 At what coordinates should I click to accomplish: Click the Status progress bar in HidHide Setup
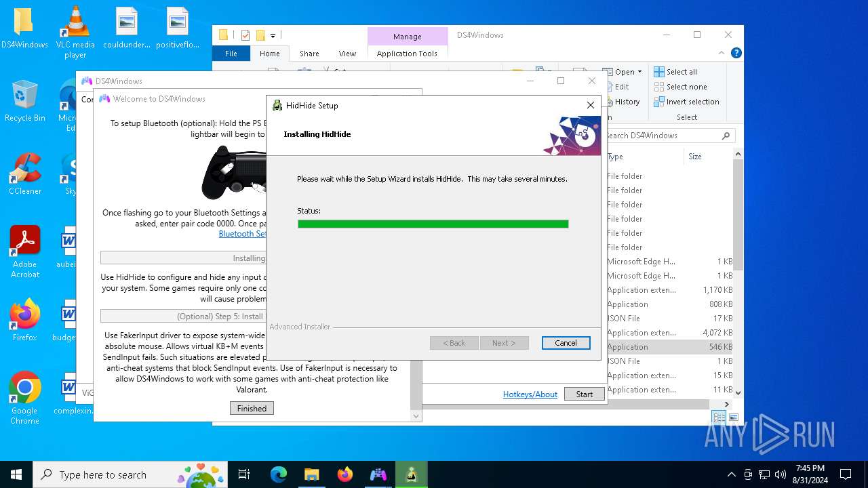(433, 224)
